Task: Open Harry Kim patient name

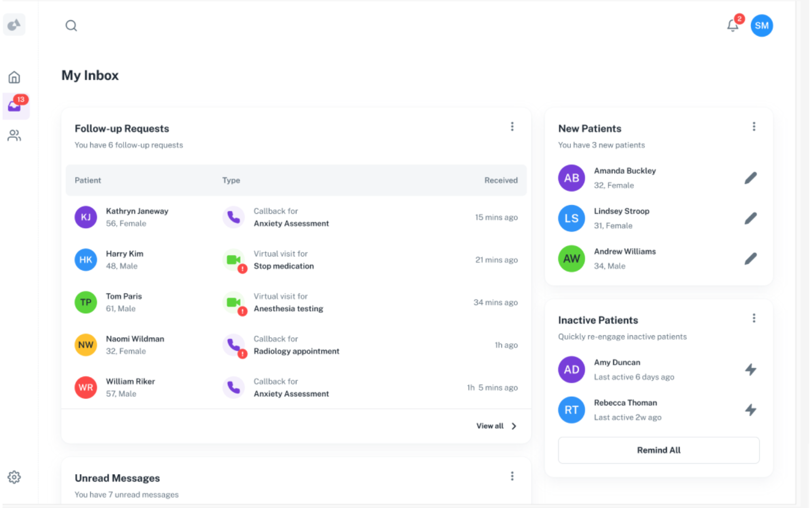Action: point(124,253)
